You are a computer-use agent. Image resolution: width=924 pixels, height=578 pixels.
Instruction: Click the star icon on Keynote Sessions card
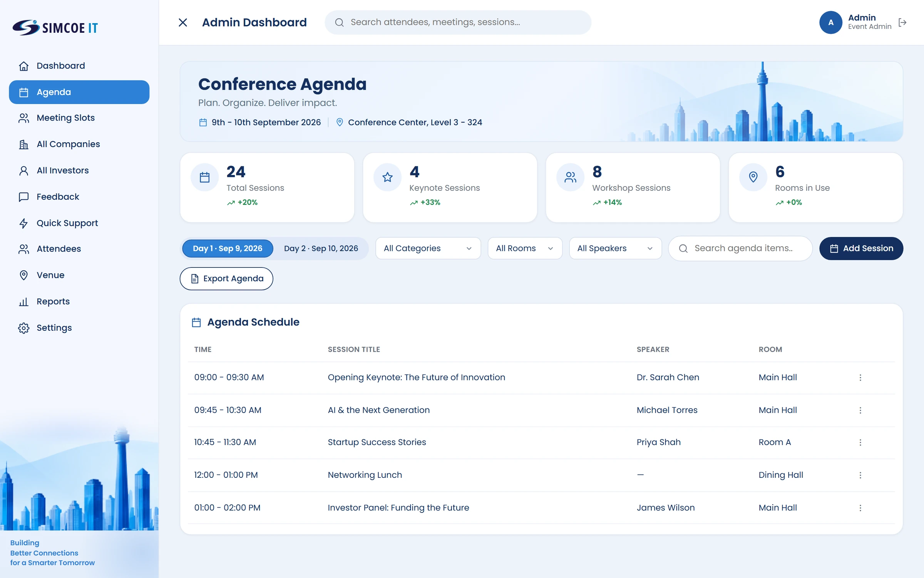pyautogui.click(x=388, y=177)
